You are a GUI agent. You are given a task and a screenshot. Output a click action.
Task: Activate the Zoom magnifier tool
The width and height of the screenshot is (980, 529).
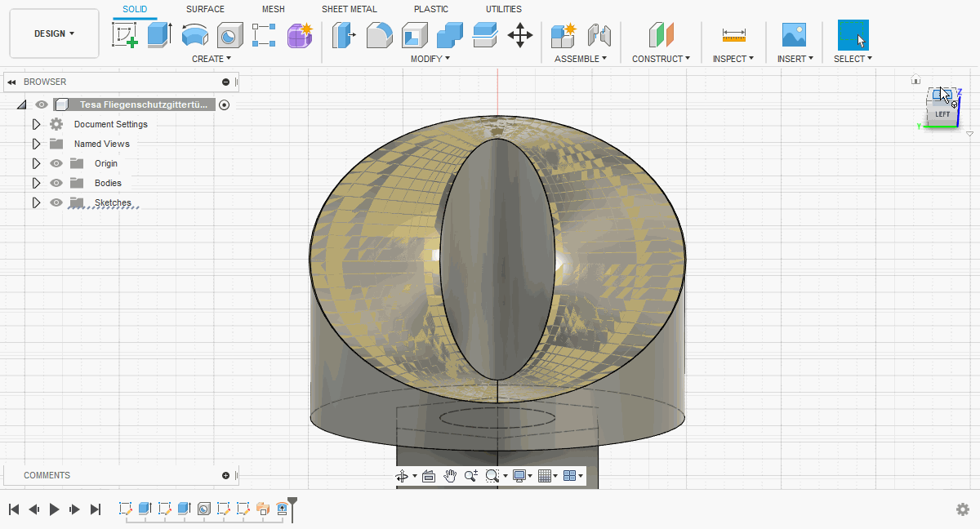tap(471, 476)
